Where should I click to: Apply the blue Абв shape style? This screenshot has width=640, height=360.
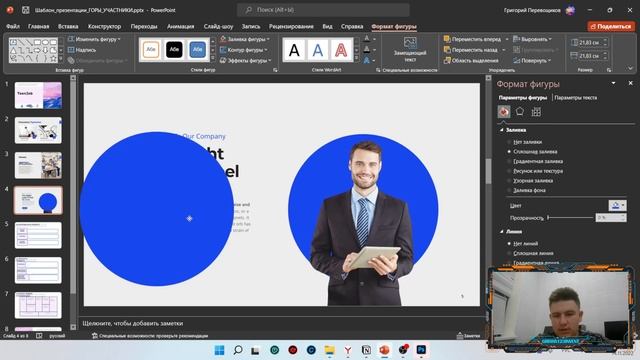[x=198, y=50]
